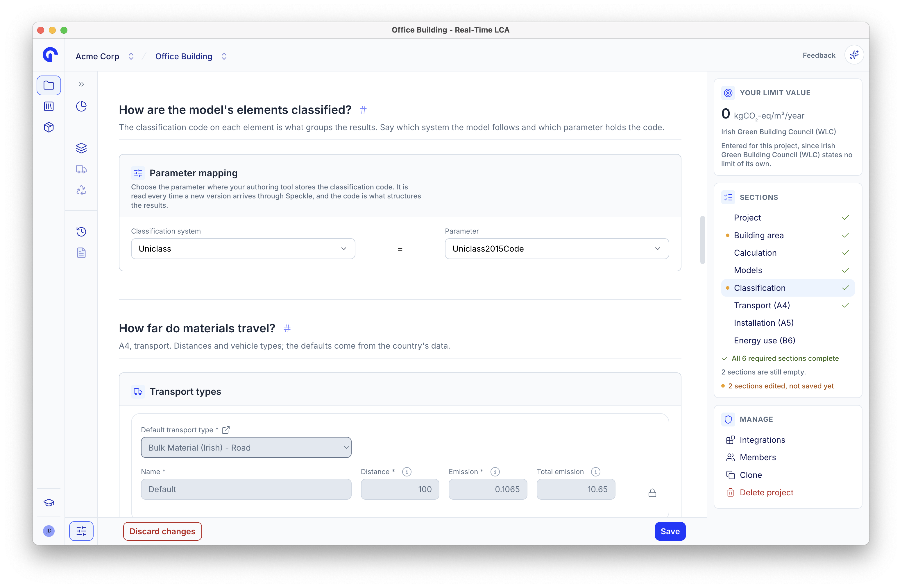Jump to the Models section

[788, 270]
